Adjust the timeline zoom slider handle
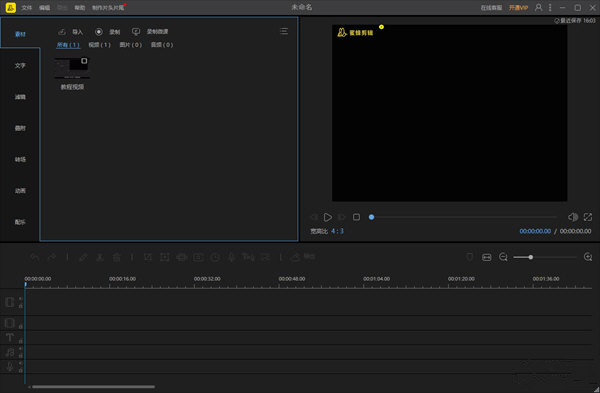 click(531, 257)
